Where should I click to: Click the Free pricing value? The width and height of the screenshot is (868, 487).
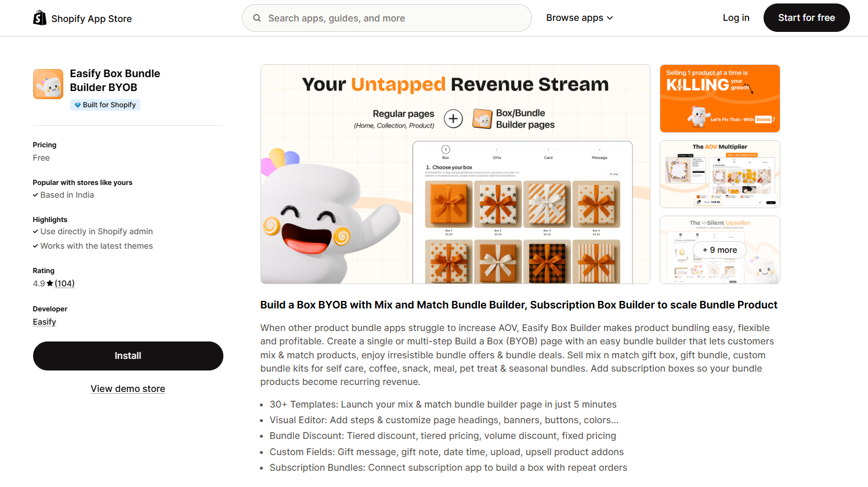(41, 158)
